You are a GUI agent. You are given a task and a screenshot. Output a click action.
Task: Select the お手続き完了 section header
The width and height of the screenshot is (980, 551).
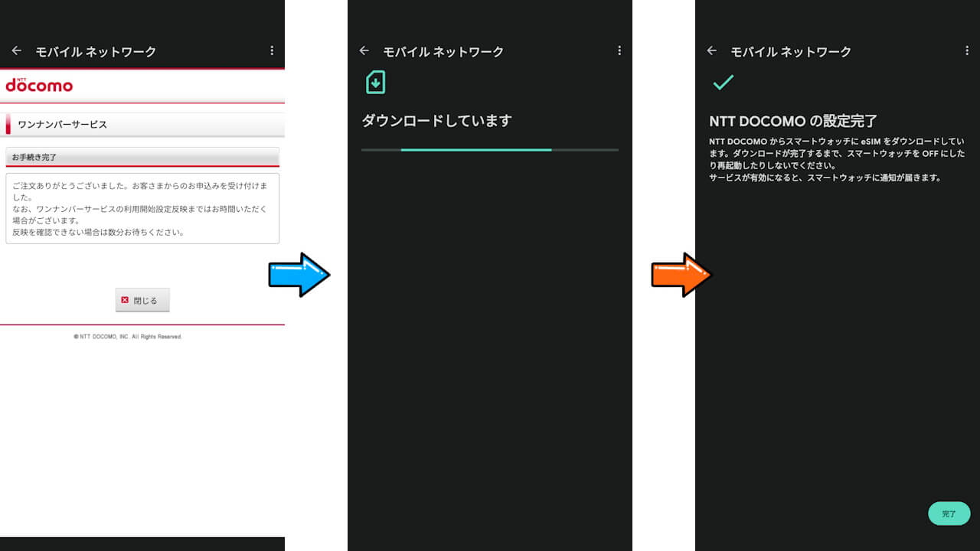[x=142, y=157]
